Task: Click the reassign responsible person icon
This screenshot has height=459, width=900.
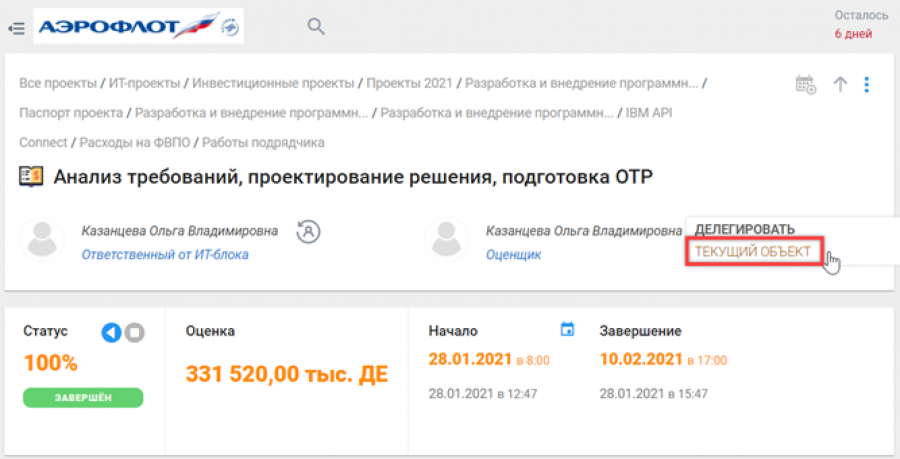Action: pyautogui.click(x=308, y=232)
